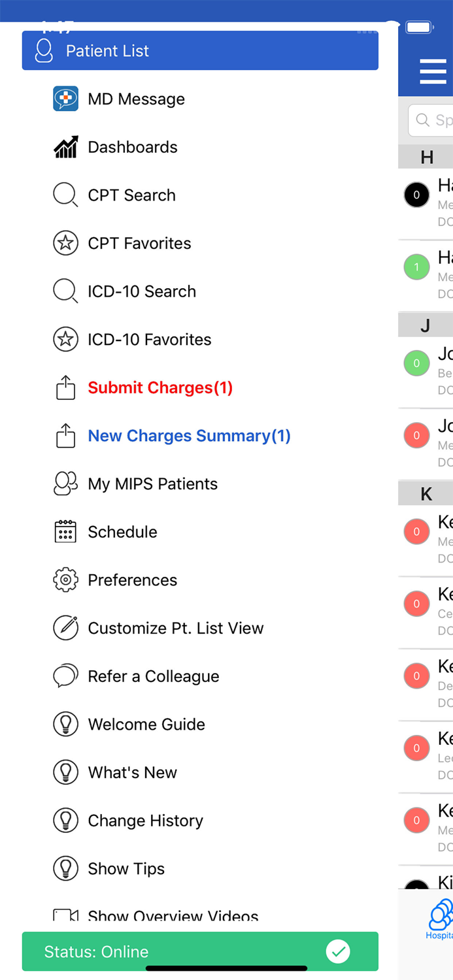Viewport: 453px width, 980px height.
Task: Click the green checkmark confirming online status
Action: coord(339,952)
